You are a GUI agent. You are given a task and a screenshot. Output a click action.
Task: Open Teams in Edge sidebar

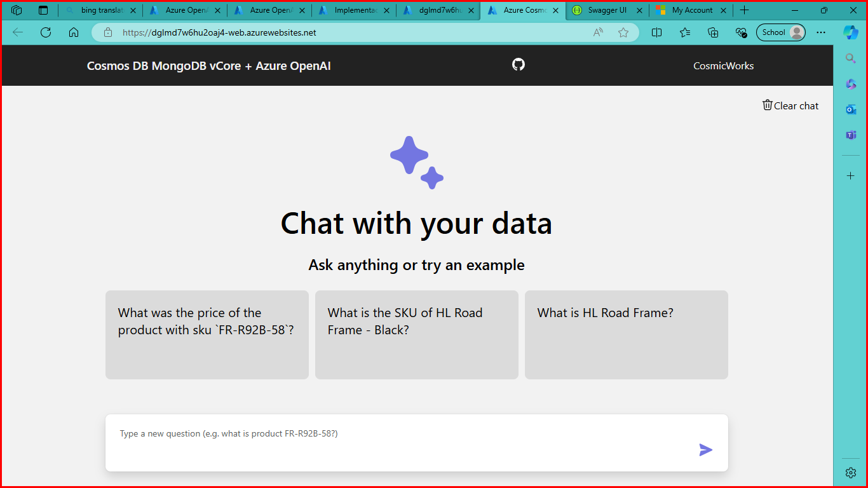tap(851, 135)
